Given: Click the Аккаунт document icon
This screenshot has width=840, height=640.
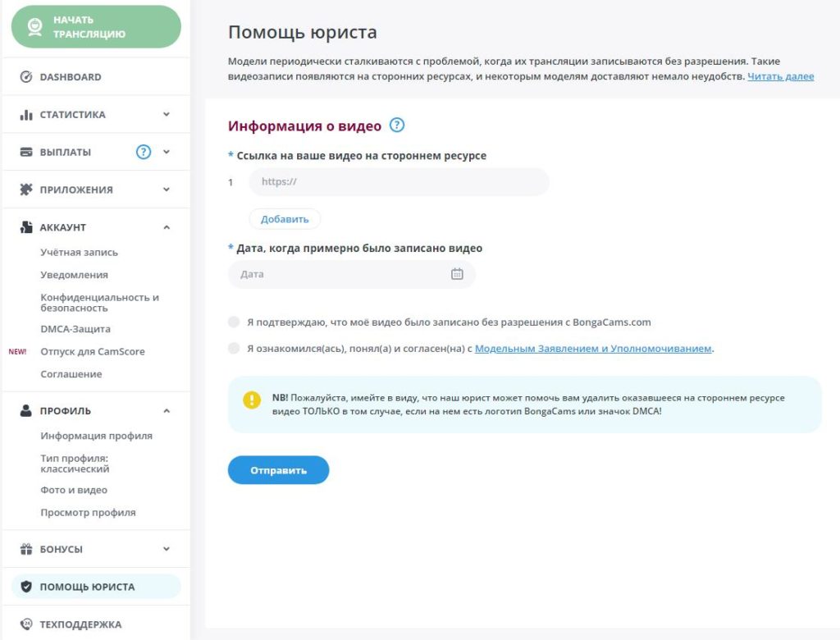Looking at the screenshot, I should (25, 227).
